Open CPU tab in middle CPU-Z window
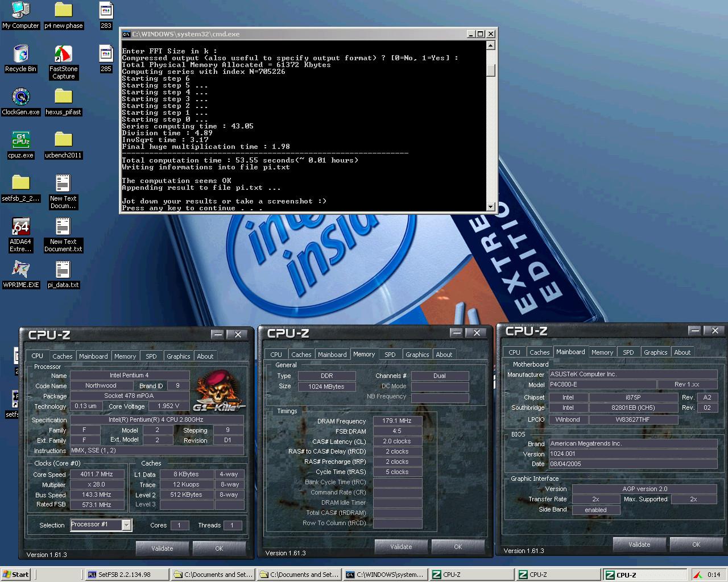728x582 pixels. pyautogui.click(x=276, y=355)
